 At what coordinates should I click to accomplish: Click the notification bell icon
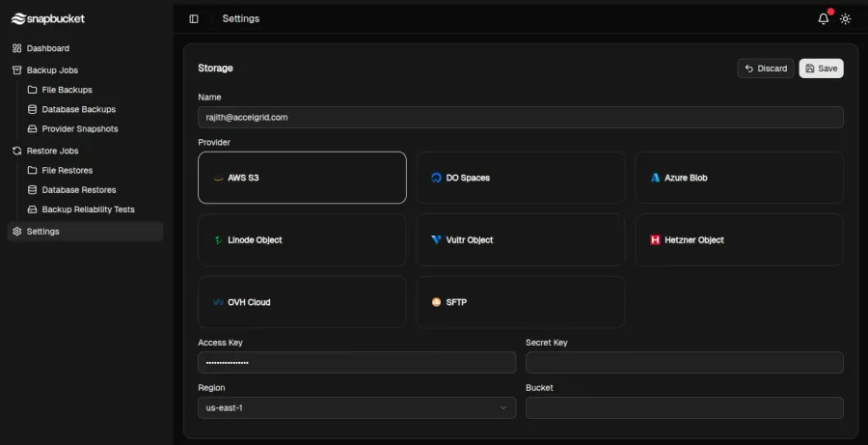click(823, 18)
